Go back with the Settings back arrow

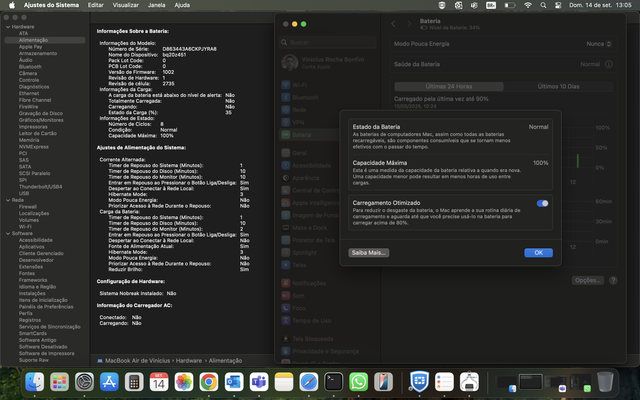393,24
